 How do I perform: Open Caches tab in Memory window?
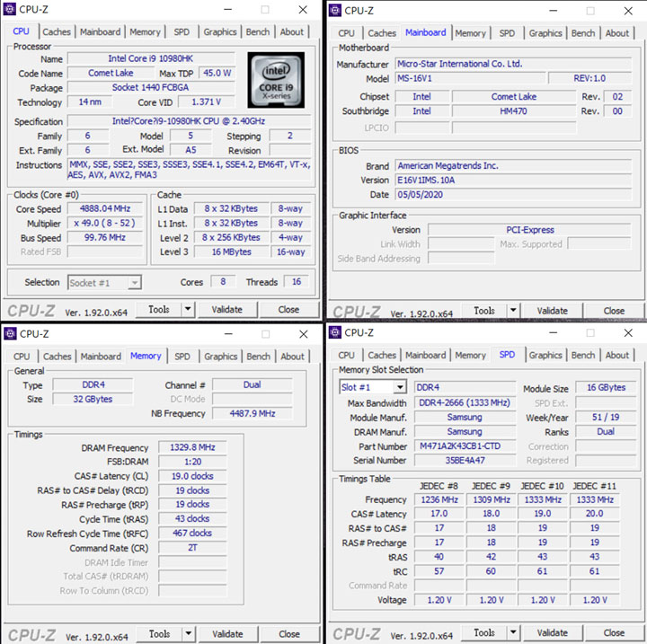tap(57, 356)
